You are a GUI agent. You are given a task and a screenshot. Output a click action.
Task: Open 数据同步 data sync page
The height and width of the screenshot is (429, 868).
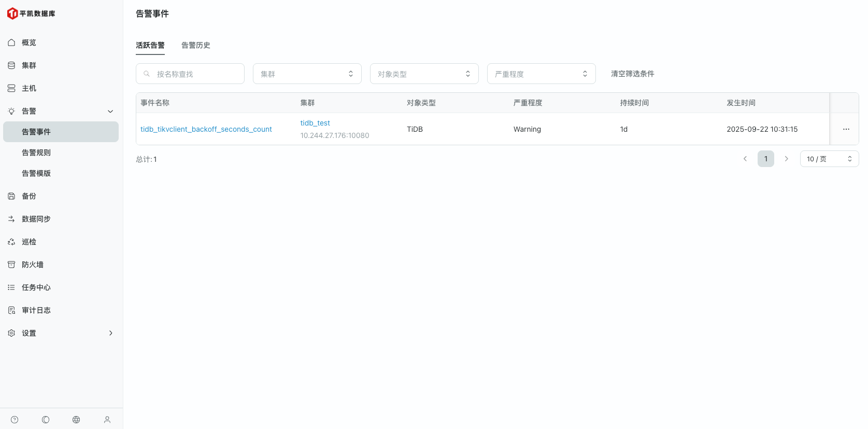click(x=36, y=219)
